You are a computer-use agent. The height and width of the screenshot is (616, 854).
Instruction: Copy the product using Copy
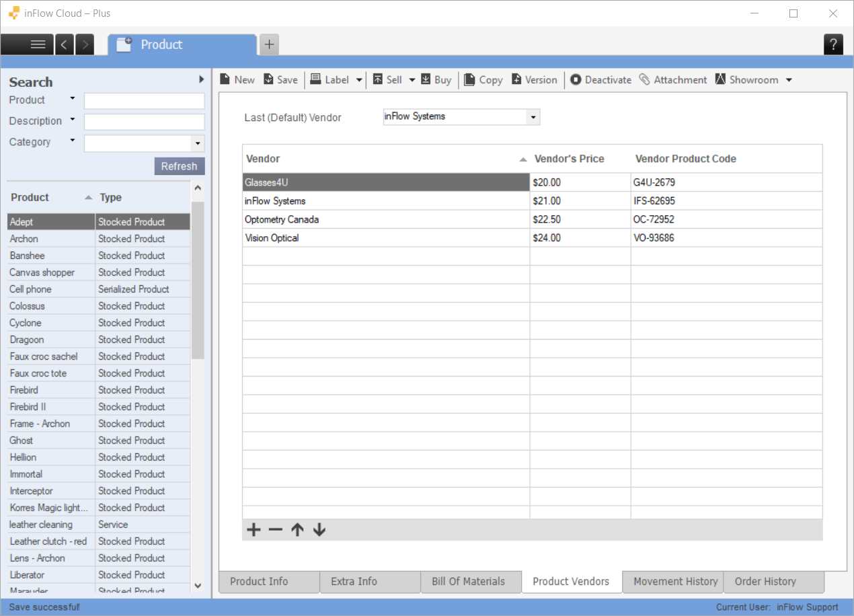click(x=483, y=79)
